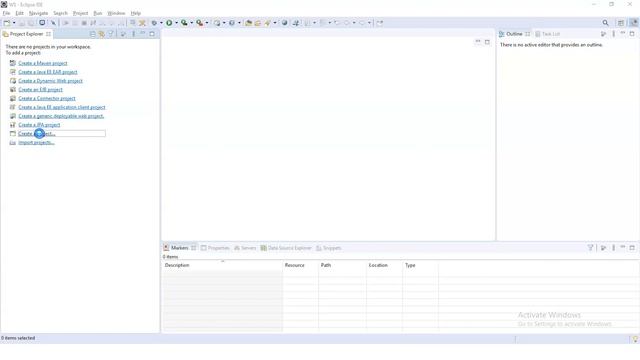Click the green Run button icon

[x=169, y=23]
